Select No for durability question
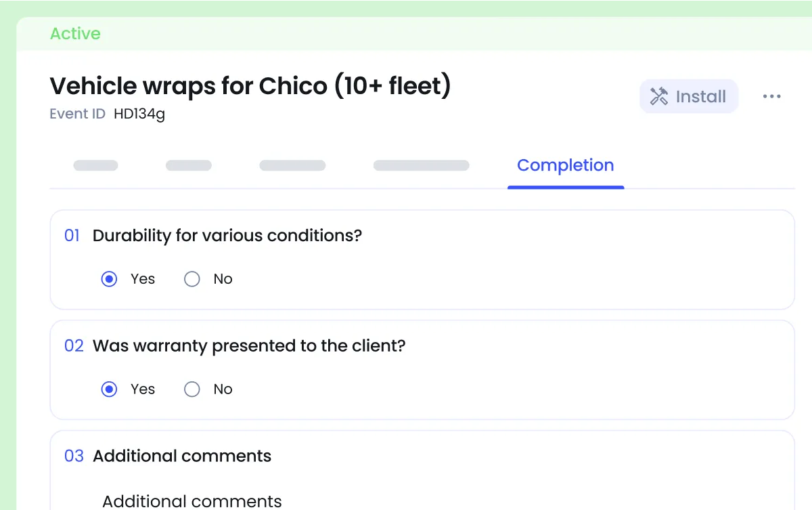The width and height of the screenshot is (812, 510). 192,279
